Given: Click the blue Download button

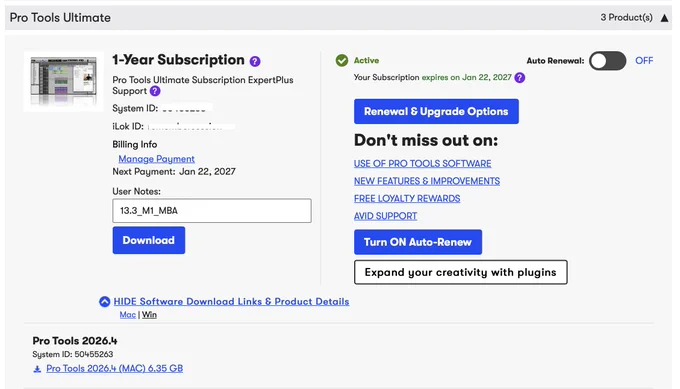Looking at the screenshot, I should [149, 240].
